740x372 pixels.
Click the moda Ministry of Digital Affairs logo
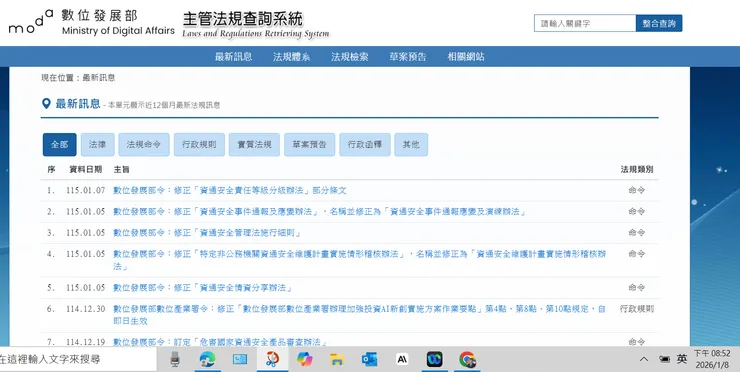[x=92, y=23]
